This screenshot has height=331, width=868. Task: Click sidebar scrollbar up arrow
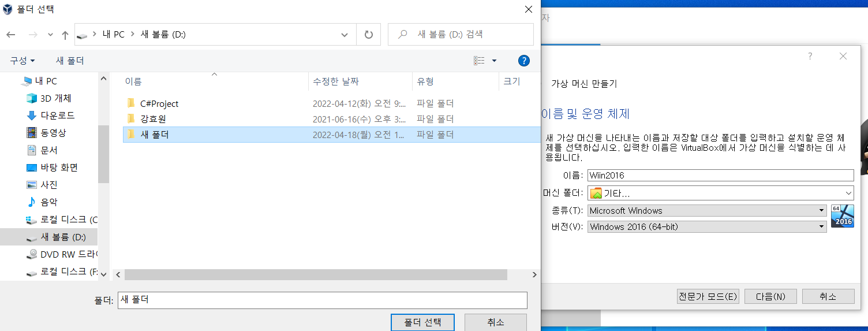(x=103, y=78)
